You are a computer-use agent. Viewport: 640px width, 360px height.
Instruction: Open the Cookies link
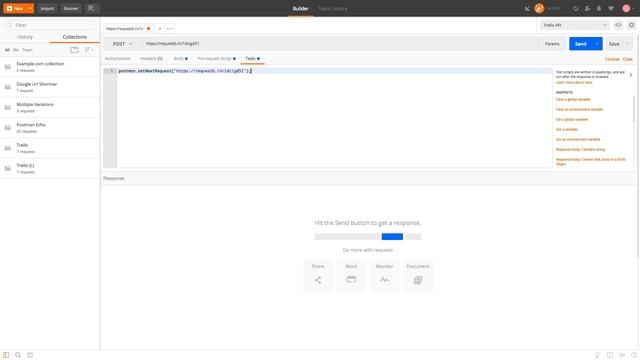click(612, 59)
